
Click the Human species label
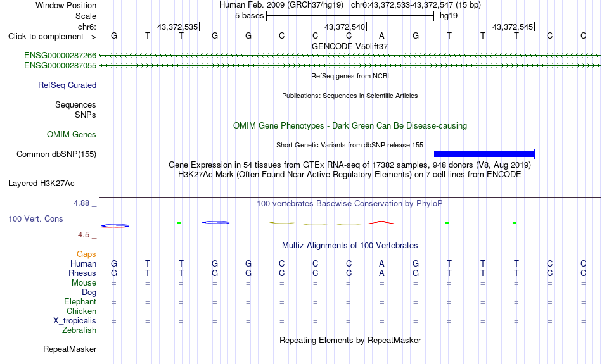click(x=83, y=264)
